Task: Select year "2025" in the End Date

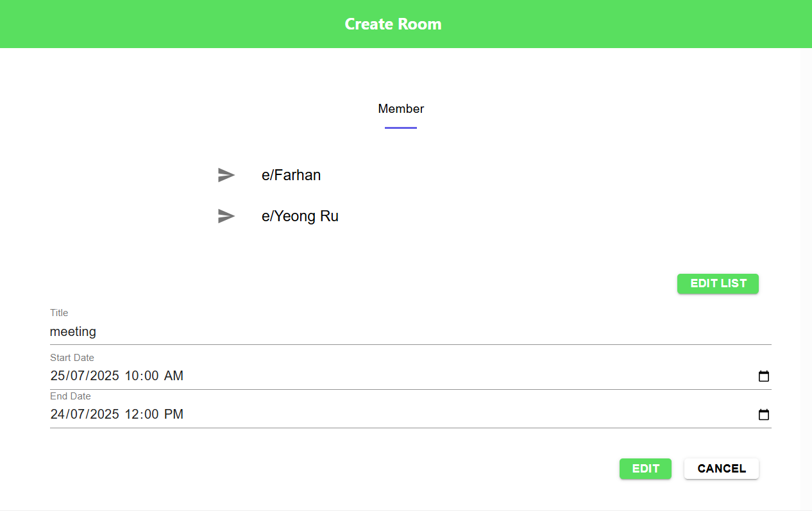Action: click(x=105, y=415)
